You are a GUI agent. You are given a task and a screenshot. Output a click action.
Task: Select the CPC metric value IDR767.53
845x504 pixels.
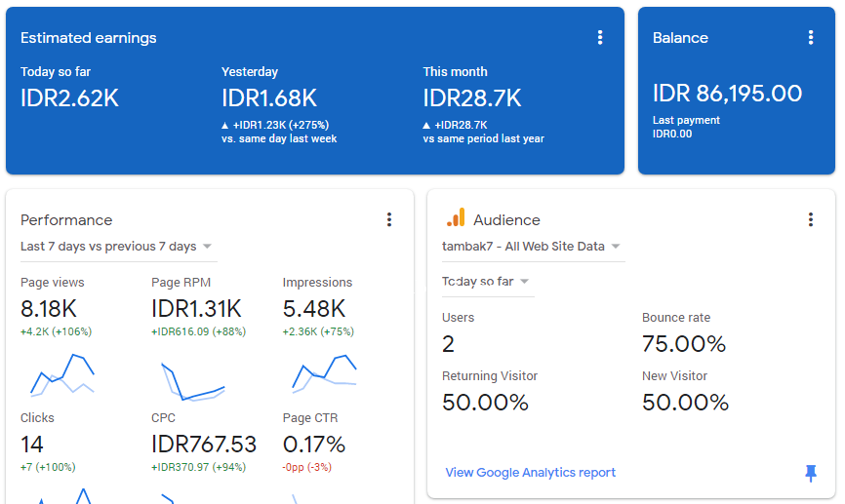204,445
